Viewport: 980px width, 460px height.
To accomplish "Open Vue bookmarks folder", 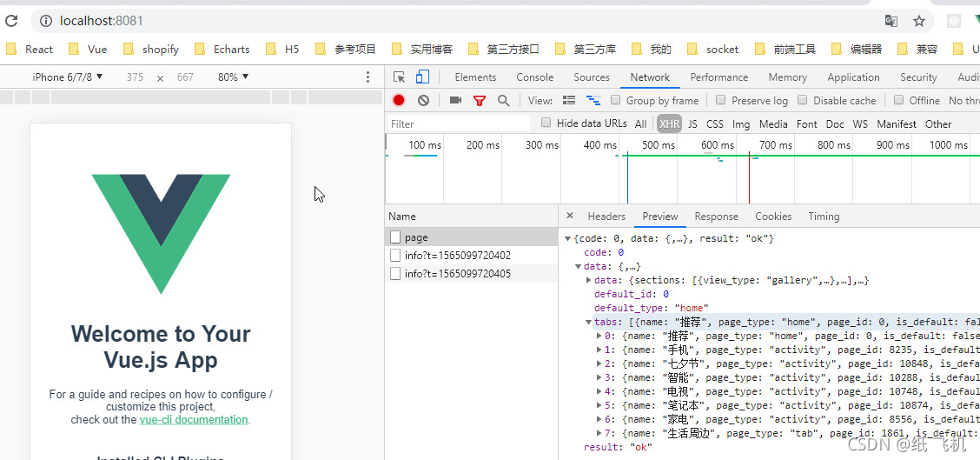I will pos(88,49).
